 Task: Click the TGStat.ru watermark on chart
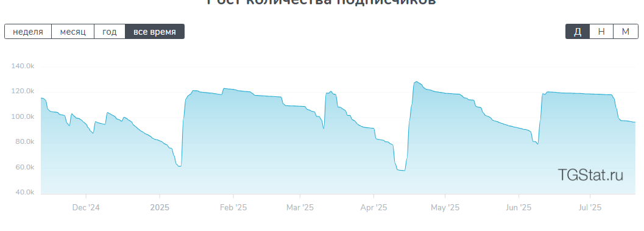point(590,175)
